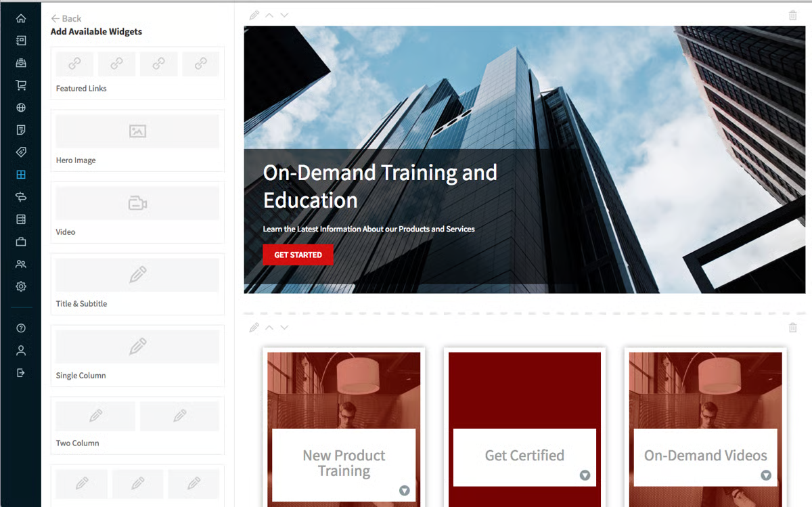This screenshot has width=812, height=507.
Task: Expand the On-Demand Videos card arrow
Action: point(765,475)
